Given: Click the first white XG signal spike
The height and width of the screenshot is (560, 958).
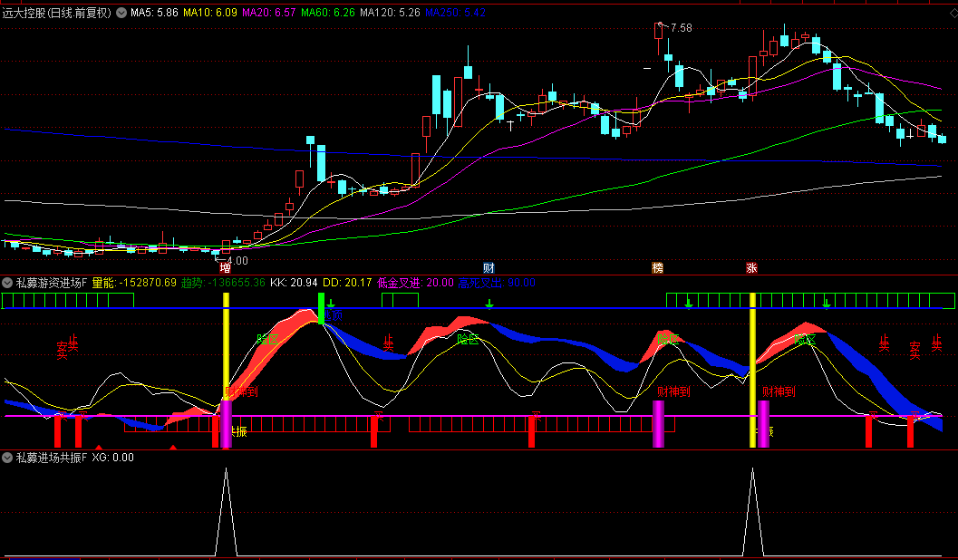Looking at the screenshot, I should point(226,507).
